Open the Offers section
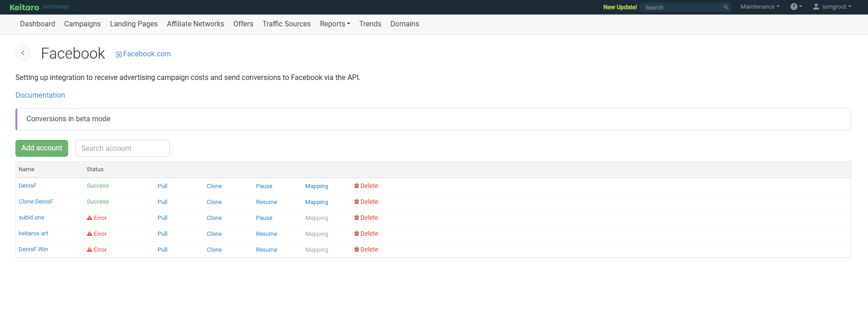 click(x=243, y=24)
